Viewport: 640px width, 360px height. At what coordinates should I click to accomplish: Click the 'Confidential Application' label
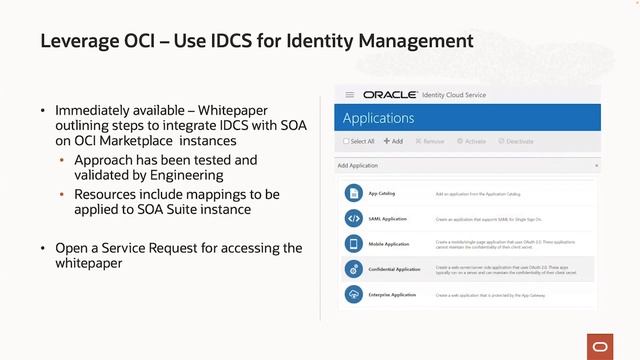pyautogui.click(x=394, y=269)
